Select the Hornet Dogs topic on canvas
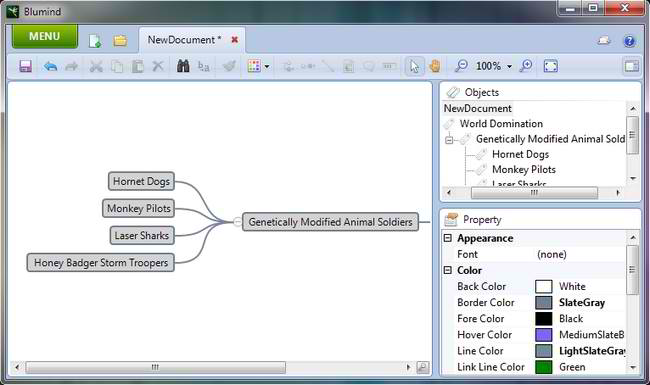The height and width of the screenshot is (385, 650). (141, 181)
